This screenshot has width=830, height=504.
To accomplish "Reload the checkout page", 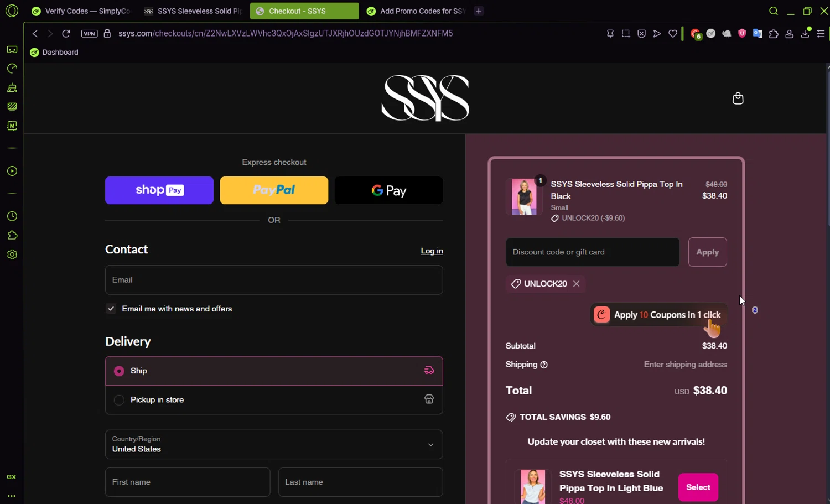I will click(x=66, y=34).
